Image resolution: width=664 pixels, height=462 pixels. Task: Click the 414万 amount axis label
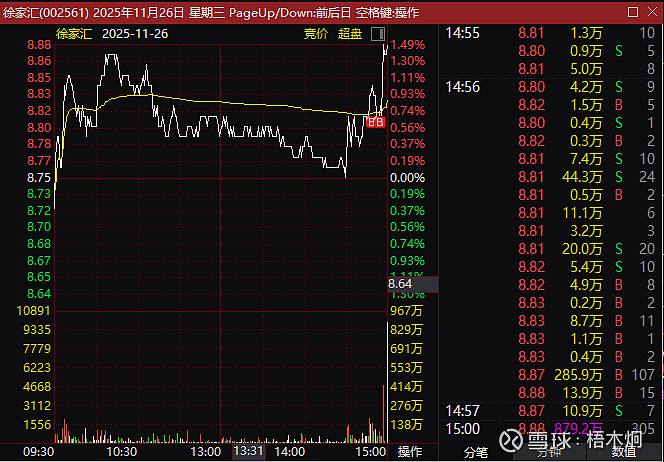click(x=406, y=387)
